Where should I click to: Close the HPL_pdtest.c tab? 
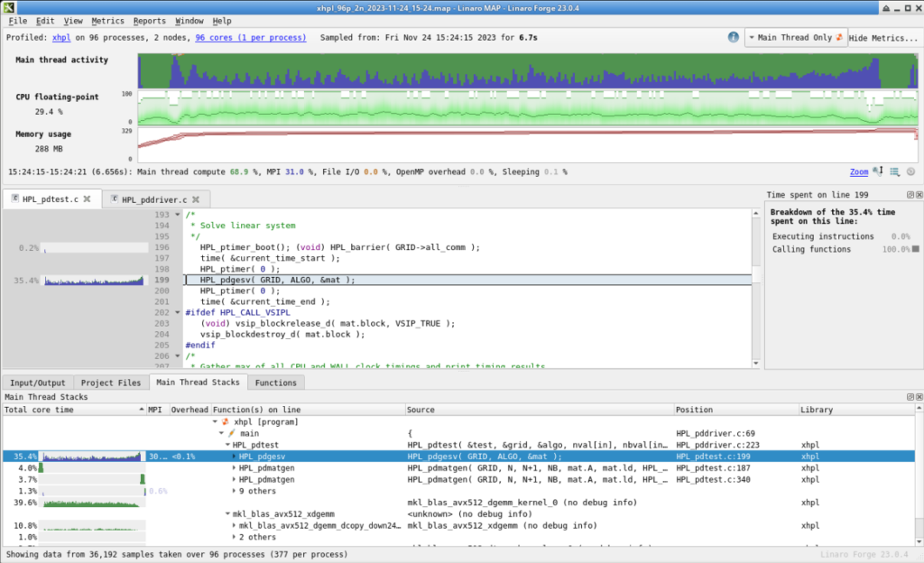click(x=88, y=199)
